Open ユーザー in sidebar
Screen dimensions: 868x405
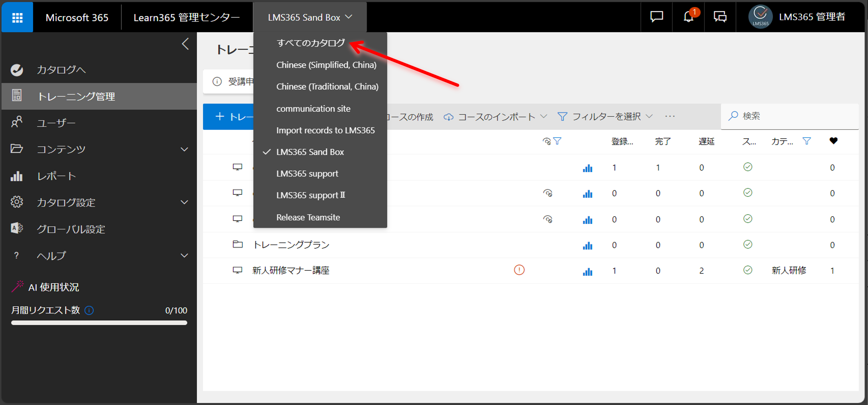(99, 123)
